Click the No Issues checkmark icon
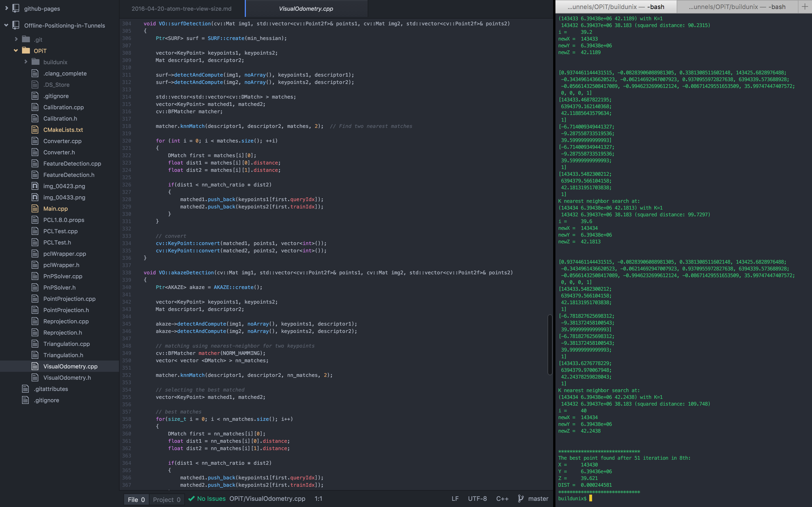 192,499
